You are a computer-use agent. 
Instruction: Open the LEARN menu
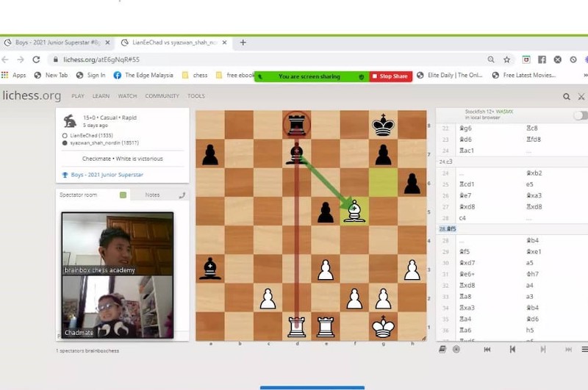(x=101, y=96)
